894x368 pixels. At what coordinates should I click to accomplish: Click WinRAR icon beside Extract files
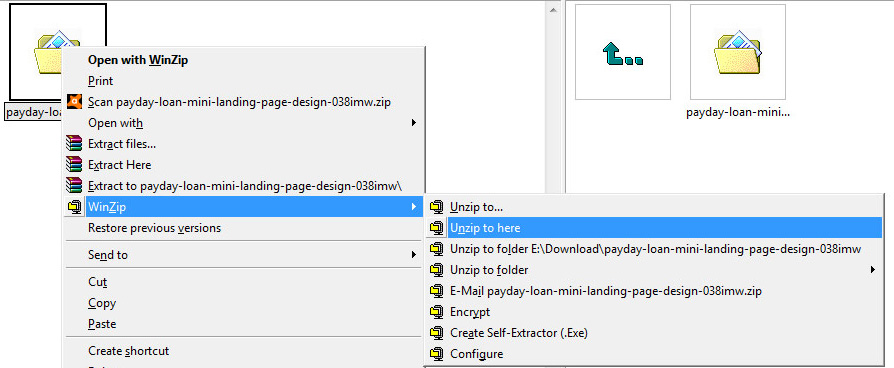coord(74,144)
